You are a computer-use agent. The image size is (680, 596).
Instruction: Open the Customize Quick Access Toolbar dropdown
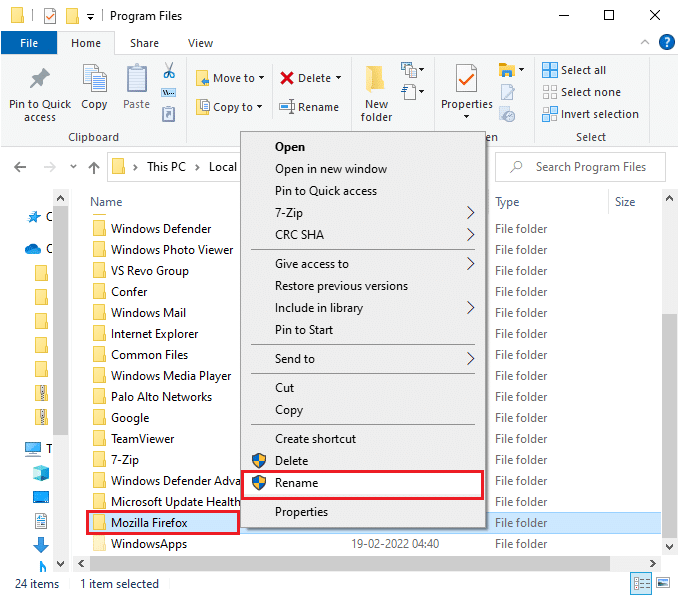click(90, 17)
